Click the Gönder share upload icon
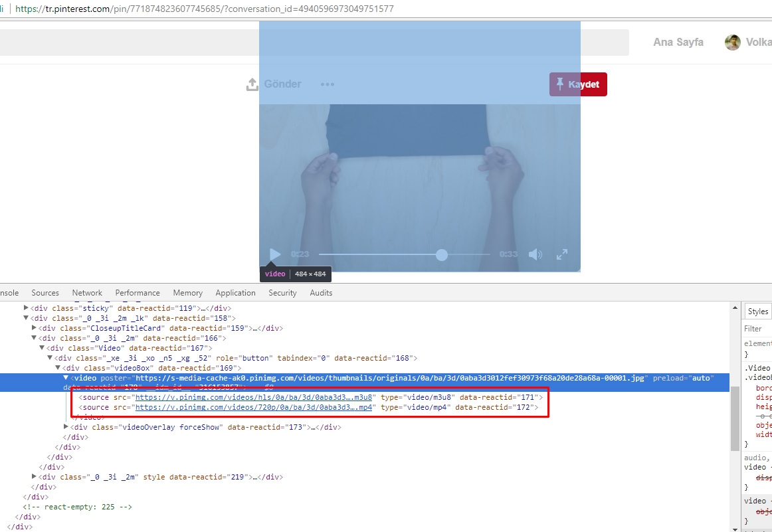The width and height of the screenshot is (772, 532). pyautogui.click(x=252, y=84)
